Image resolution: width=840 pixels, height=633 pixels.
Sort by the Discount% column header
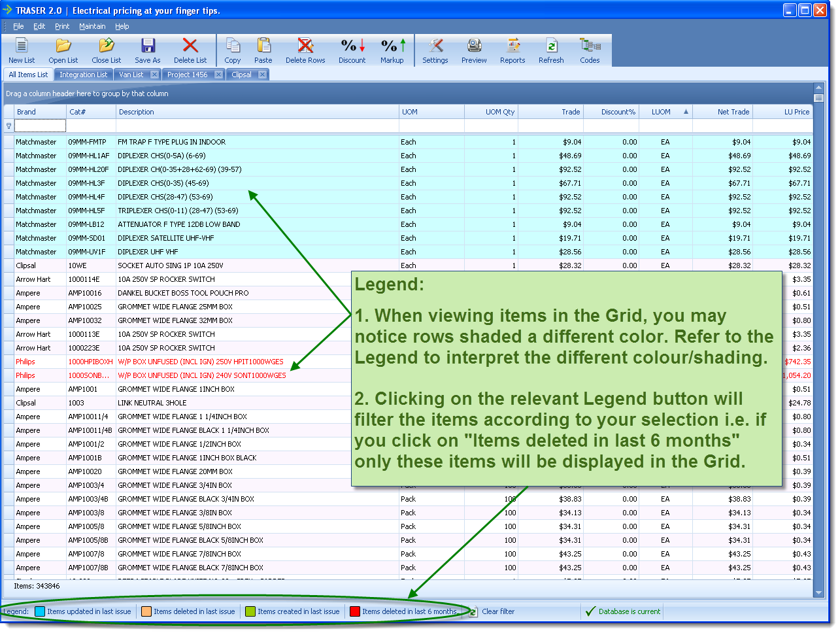[x=611, y=112]
